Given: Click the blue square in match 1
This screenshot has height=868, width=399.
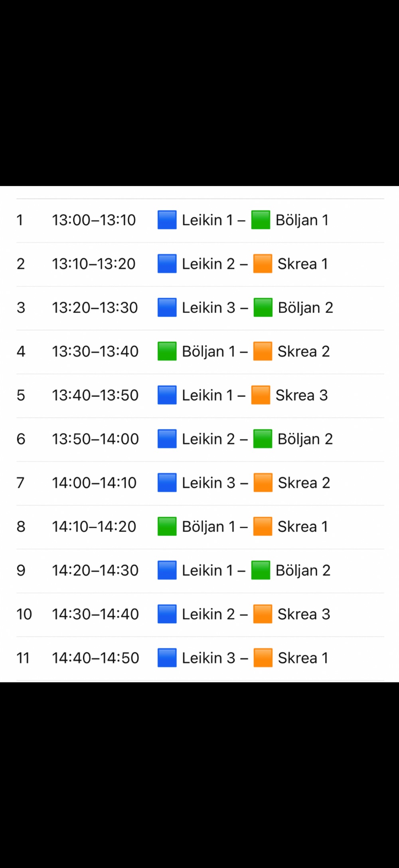Looking at the screenshot, I should point(167,220).
